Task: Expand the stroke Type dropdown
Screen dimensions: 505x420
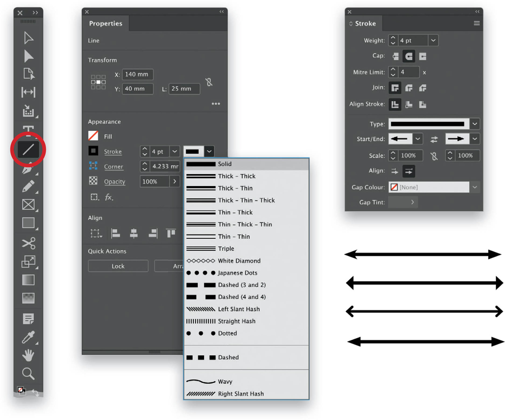Action: pyautogui.click(x=474, y=124)
